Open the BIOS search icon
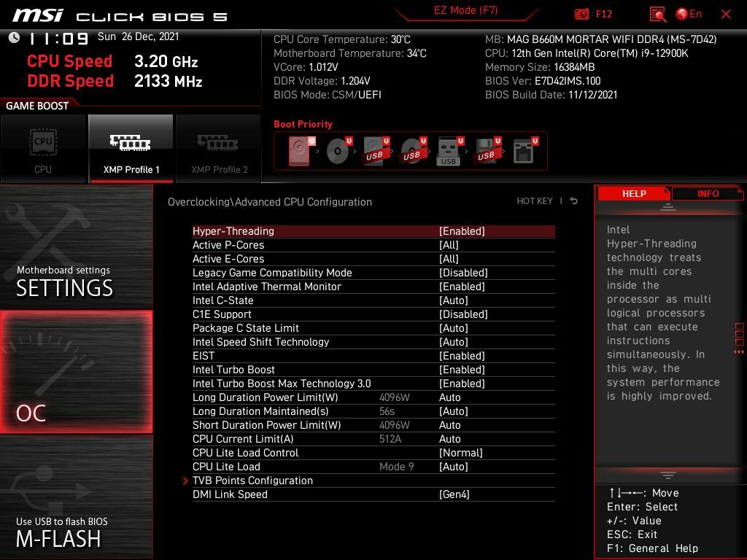The image size is (747, 560). 657,14
